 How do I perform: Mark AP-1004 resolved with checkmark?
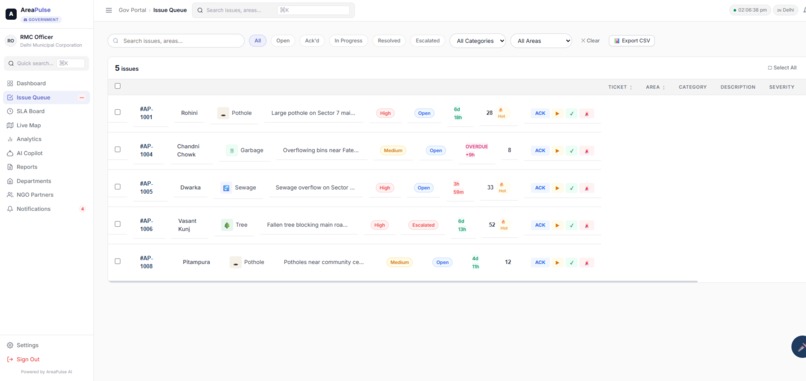pos(572,151)
